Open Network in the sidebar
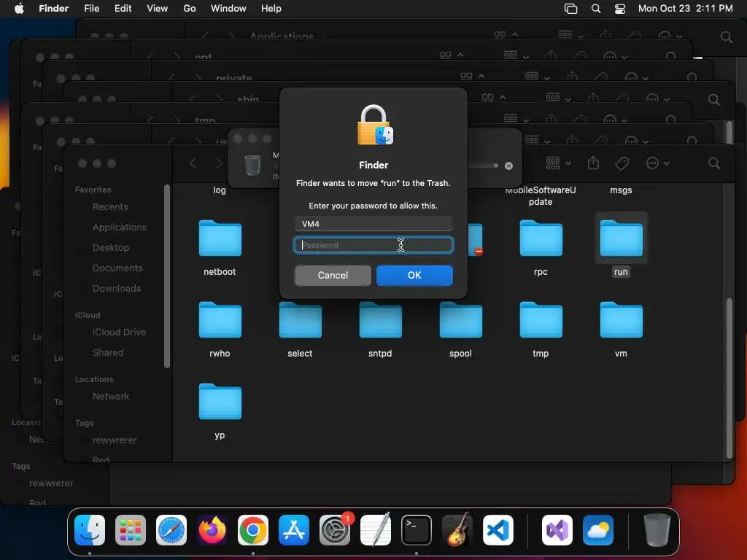Viewport: 747px width, 560px height. 111,396
